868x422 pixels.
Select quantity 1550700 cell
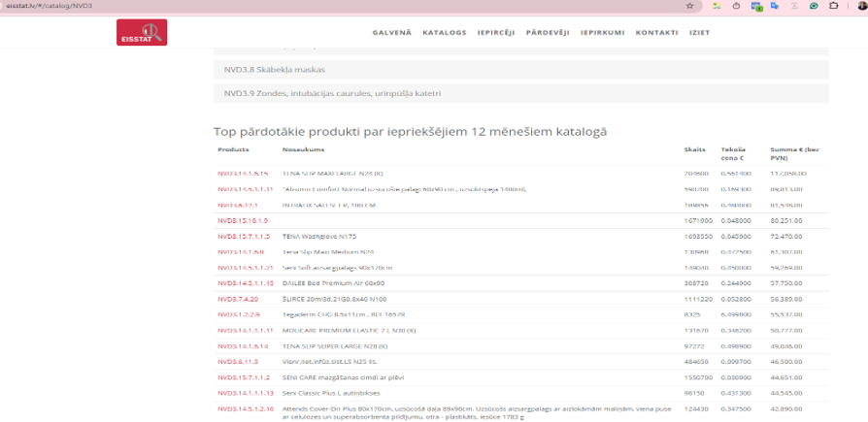(698, 377)
